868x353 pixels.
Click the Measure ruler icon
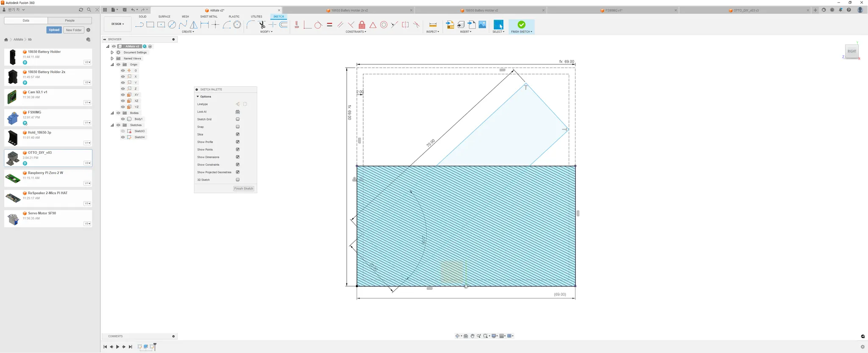[x=432, y=25]
